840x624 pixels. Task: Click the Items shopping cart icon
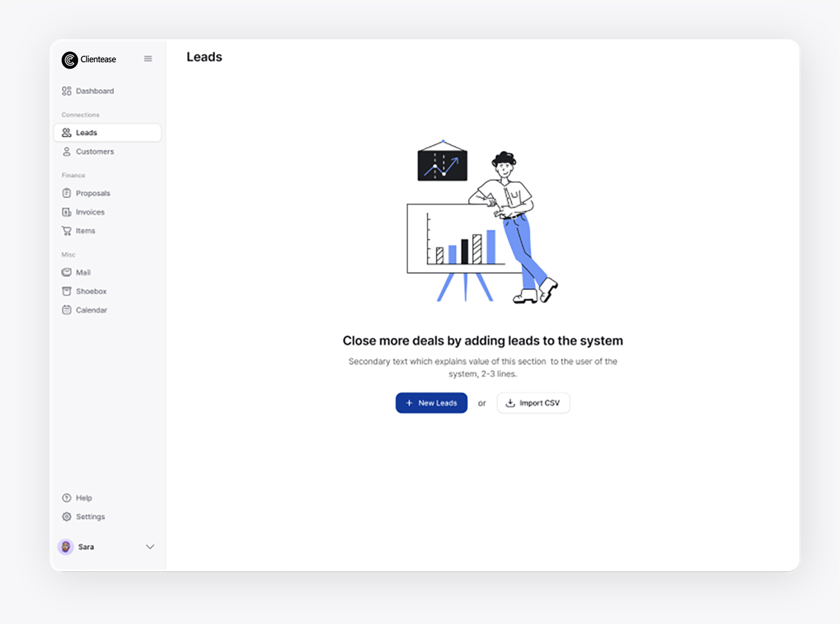67,231
